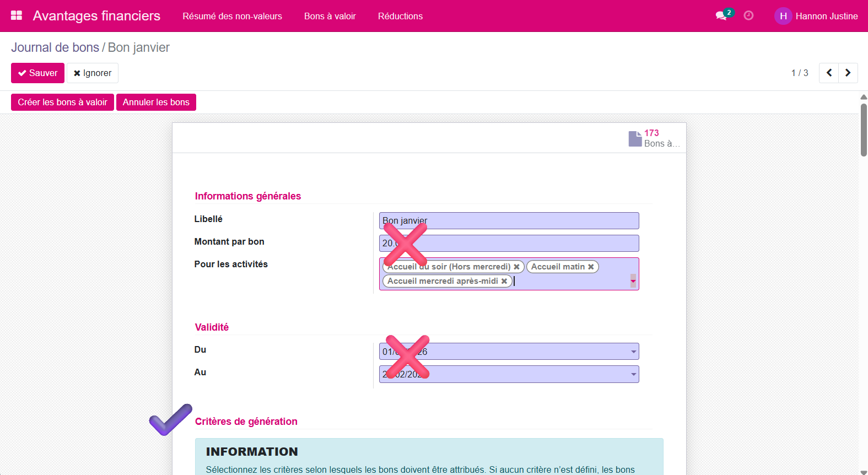Screen dimensions: 868x475
Task: Open the 173 Bons document icon
Action: (x=635, y=138)
